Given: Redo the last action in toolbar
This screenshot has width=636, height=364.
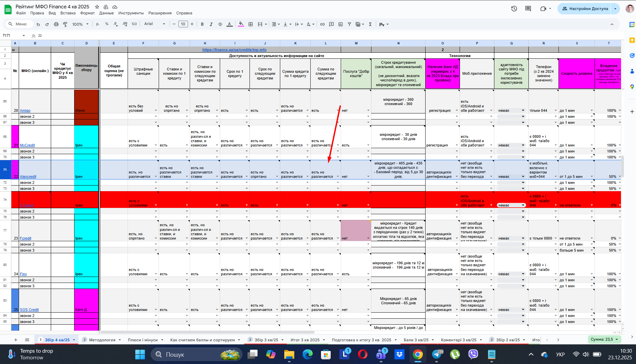Looking at the screenshot, I should [x=47, y=24].
